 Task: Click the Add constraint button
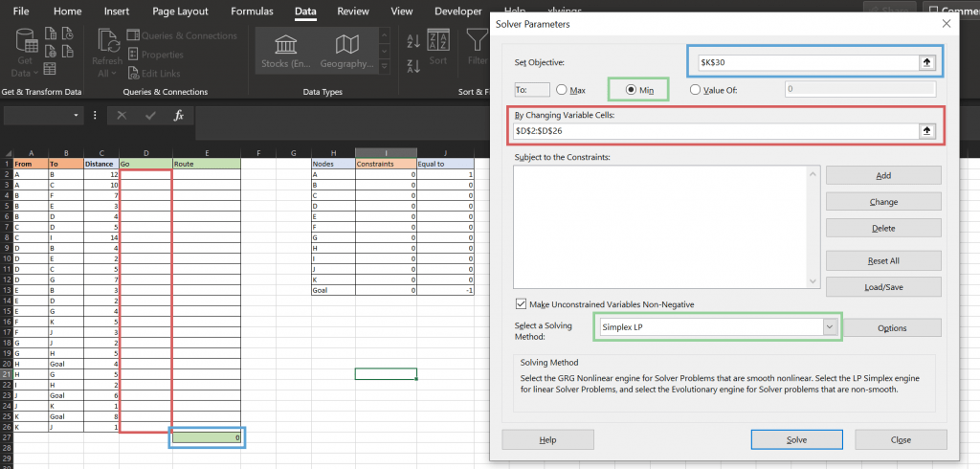click(883, 175)
